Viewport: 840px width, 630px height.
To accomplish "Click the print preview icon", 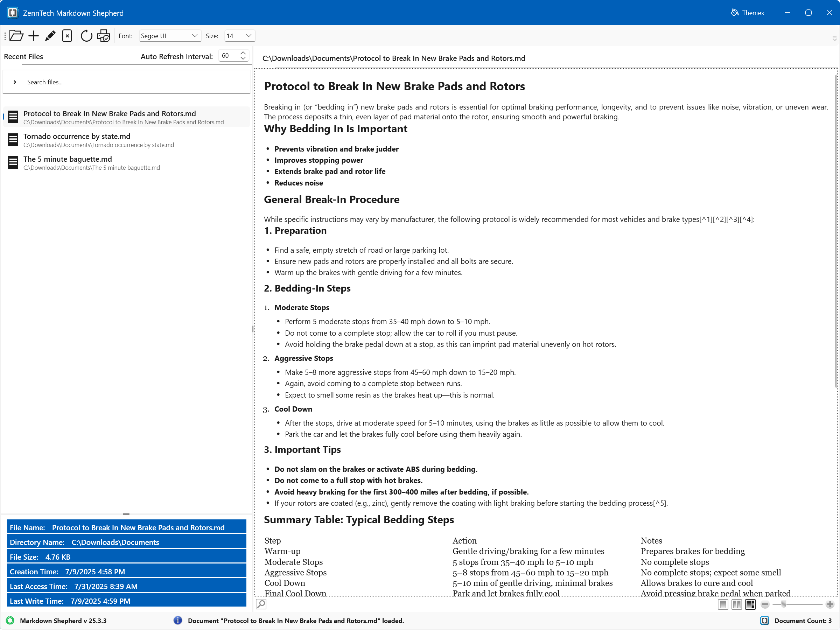I will (103, 36).
